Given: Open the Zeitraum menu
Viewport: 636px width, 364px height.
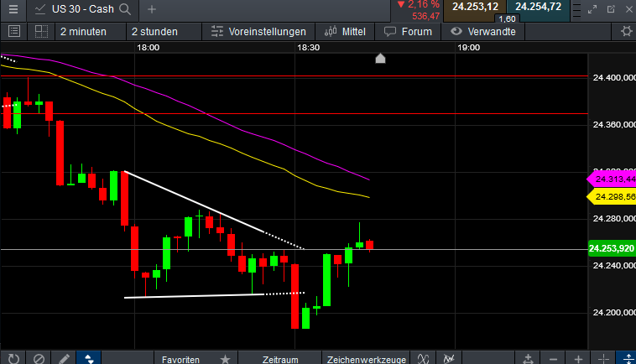Looking at the screenshot, I should [x=280, y=359].
